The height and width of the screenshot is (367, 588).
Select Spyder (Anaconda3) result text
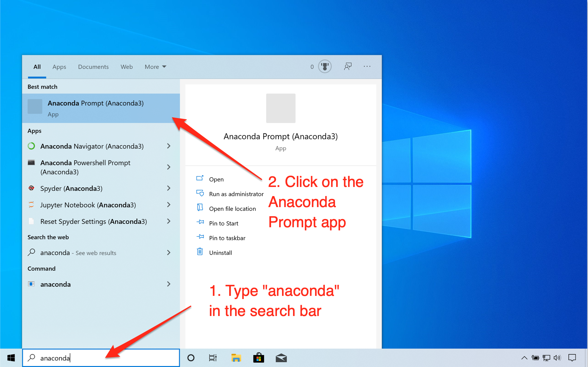[71, 189]
